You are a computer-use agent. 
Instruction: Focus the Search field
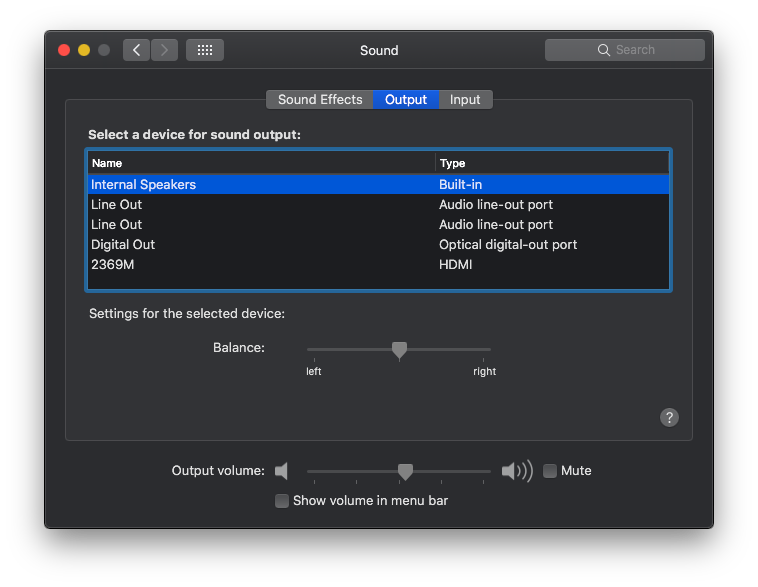(625, 50)
